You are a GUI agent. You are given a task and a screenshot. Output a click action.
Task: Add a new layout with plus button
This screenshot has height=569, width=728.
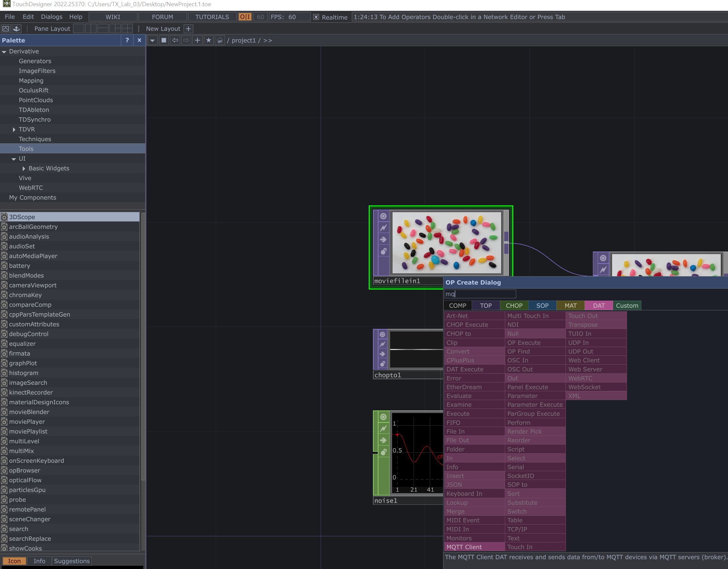coord(188,29)
